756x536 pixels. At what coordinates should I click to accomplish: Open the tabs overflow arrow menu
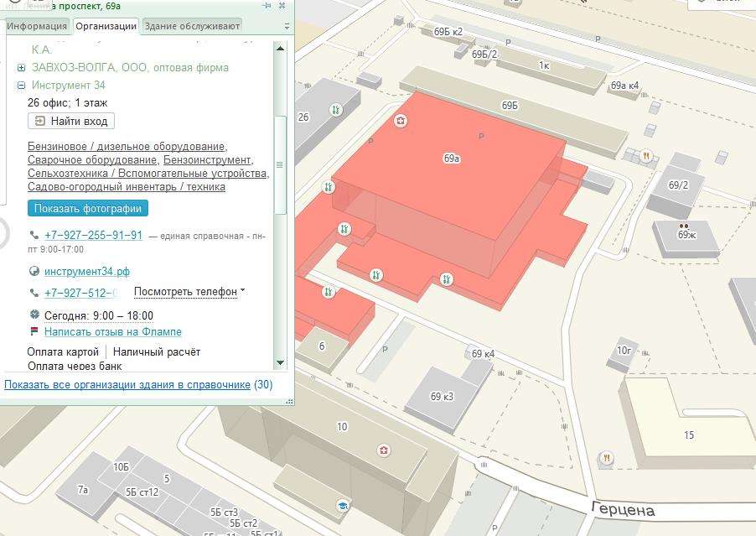(287, 26)
